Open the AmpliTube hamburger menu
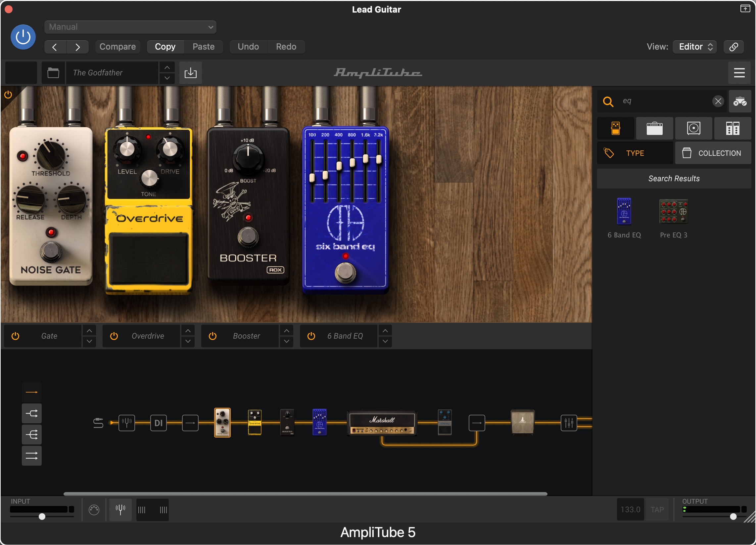This screenshot has height=545, width=756. pyautogui.click(x=739, y=73)
